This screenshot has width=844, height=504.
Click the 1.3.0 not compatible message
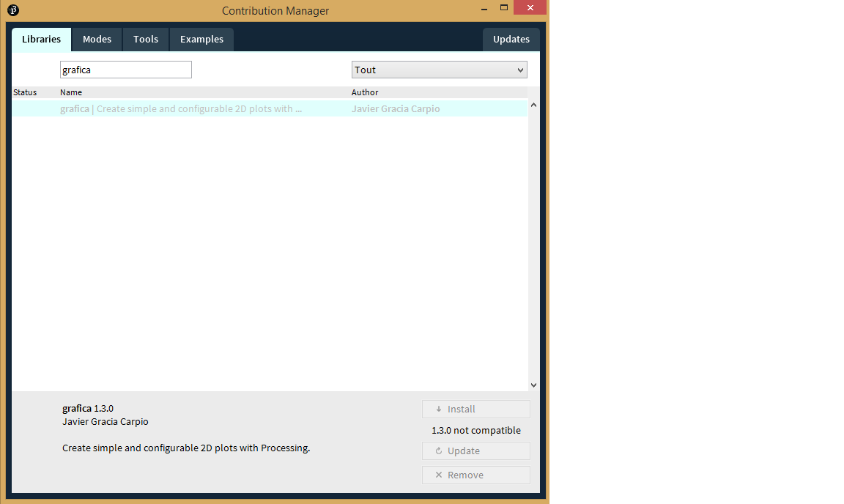point(475,430)
